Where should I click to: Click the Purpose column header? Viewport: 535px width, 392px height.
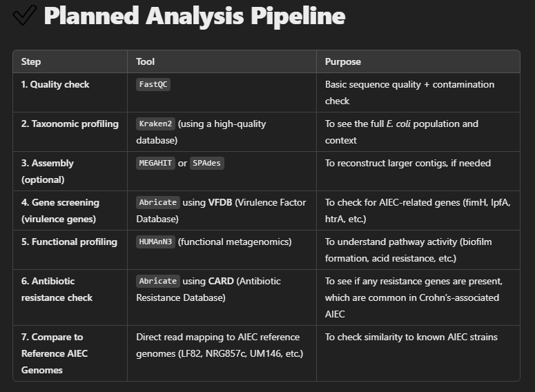[343, 61]
